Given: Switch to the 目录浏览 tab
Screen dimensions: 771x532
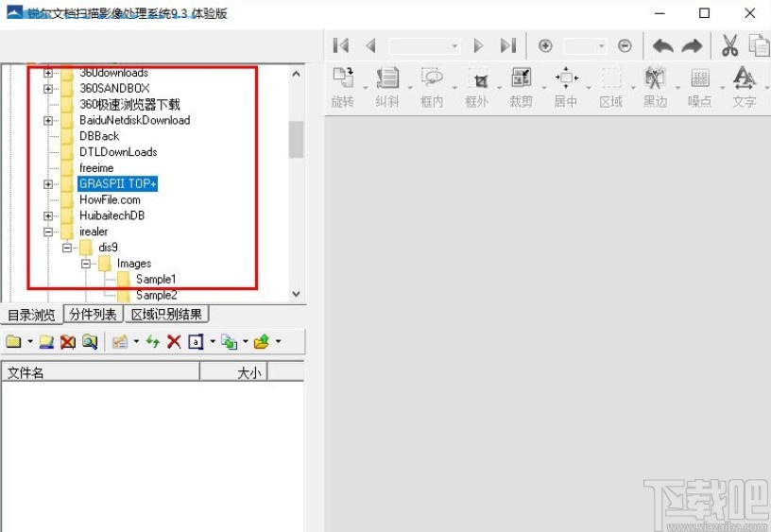Looking at the screenshot, I should [31, 315].
